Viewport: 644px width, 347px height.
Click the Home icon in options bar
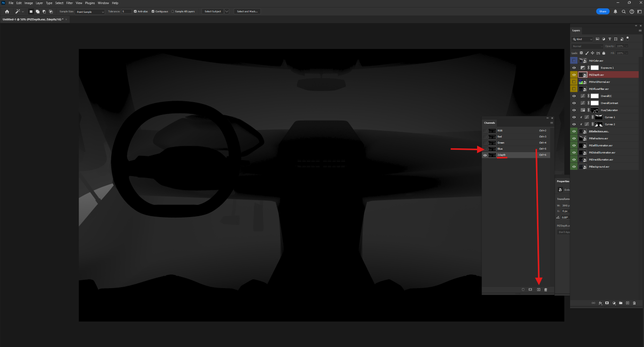7,11
